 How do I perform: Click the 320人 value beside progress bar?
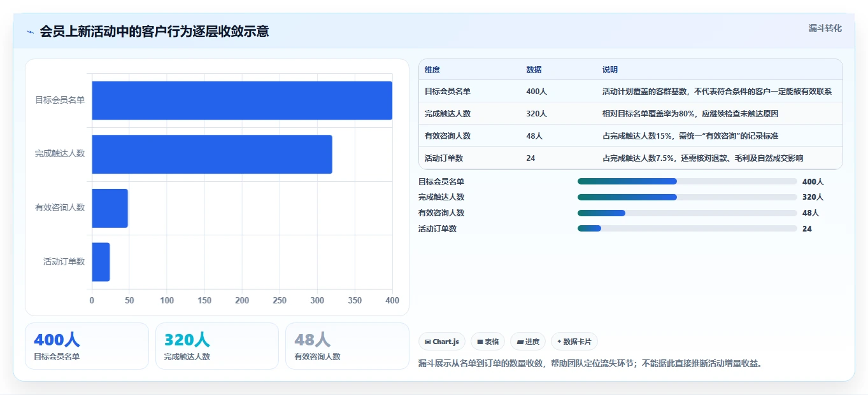coord(813,197)
